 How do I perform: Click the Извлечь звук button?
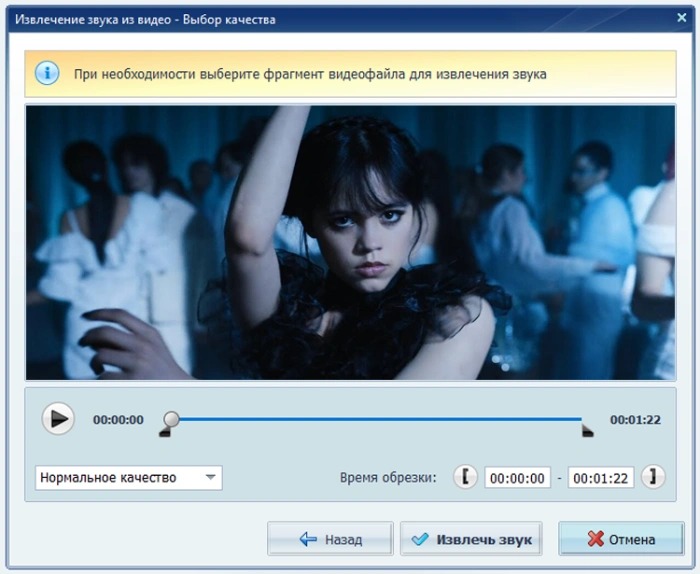tap(471, 539)
